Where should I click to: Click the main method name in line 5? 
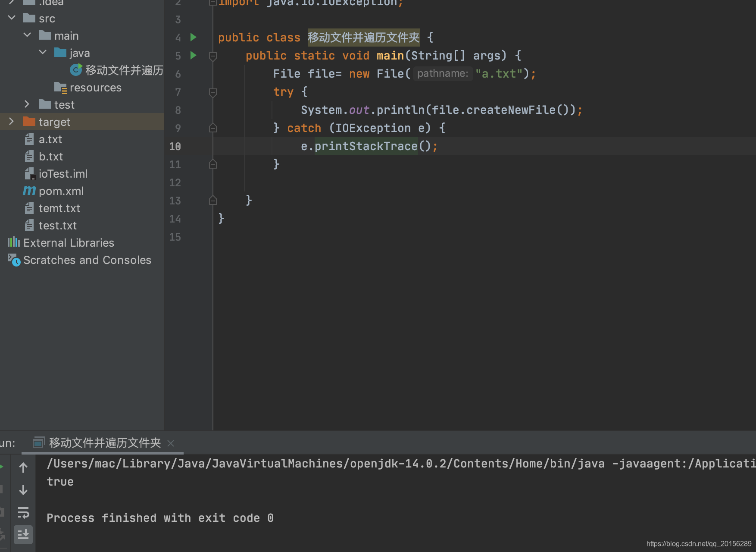[390, 56]
